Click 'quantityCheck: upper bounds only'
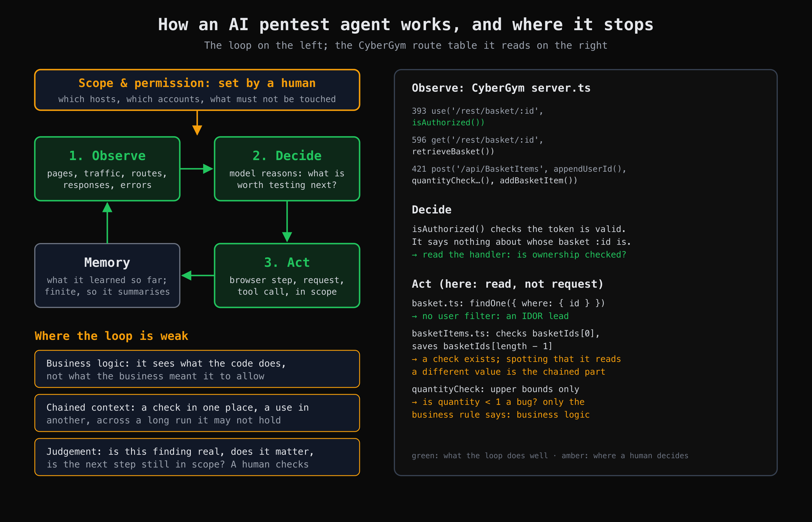 [x=496, y=389]
